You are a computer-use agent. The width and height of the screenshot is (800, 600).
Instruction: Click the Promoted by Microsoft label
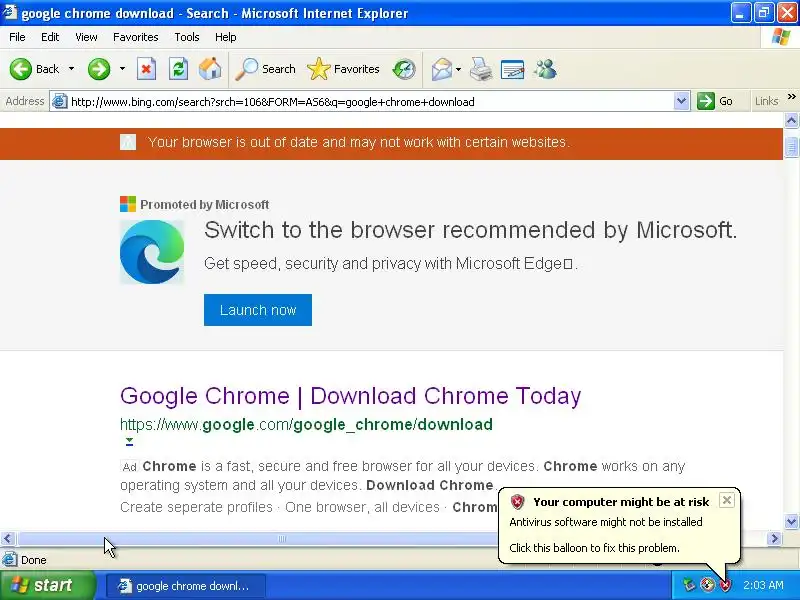[x=205, y=205]
